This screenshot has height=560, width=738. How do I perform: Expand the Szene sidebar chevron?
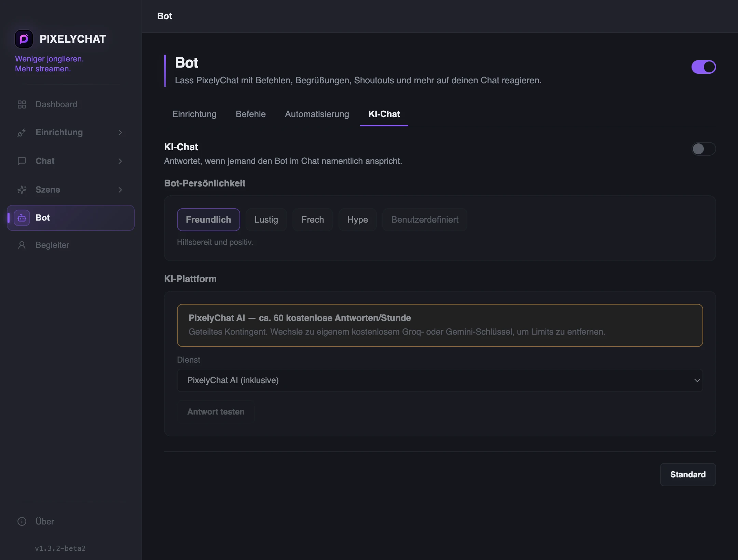point(120,190)
